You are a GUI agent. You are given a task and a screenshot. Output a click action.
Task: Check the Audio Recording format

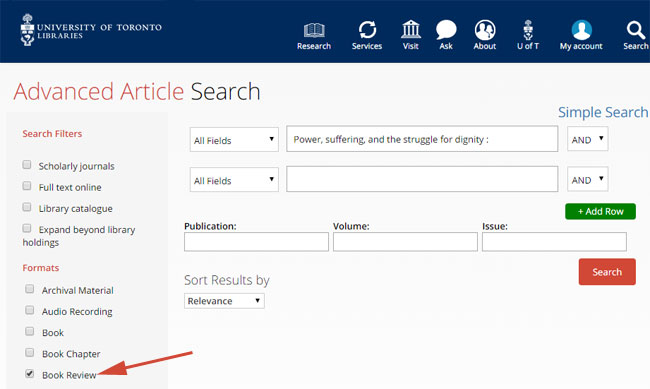(29, 310)
